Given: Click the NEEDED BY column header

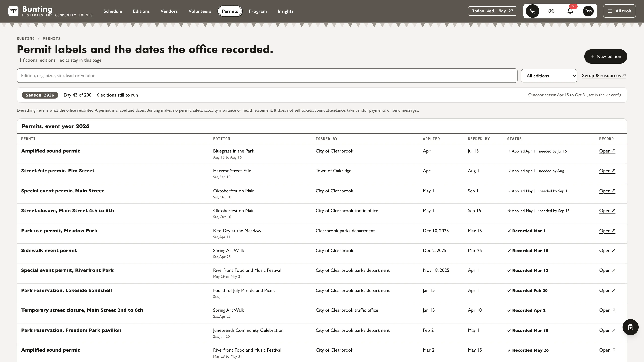Looking at the screenshot, I should 478,139.
